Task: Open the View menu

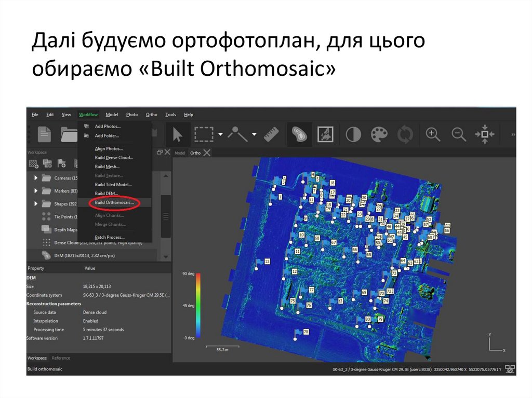Action: tap(66, 115)
